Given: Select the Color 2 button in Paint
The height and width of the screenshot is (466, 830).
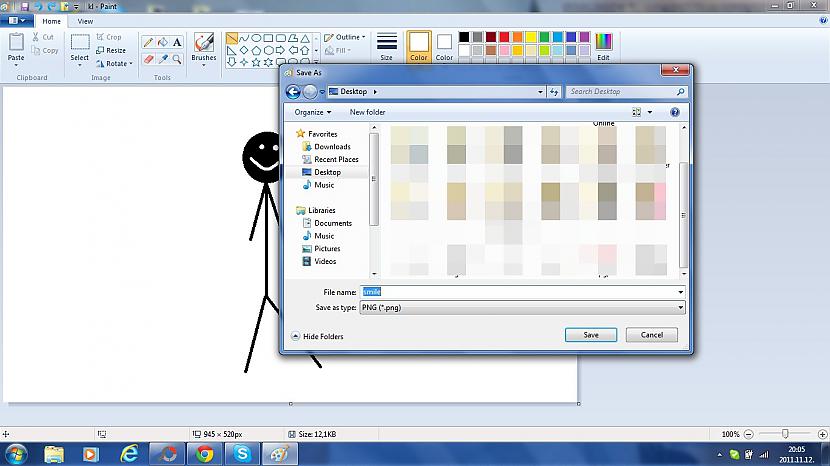Looking at the screenshot, I should (x=444, y=47).
